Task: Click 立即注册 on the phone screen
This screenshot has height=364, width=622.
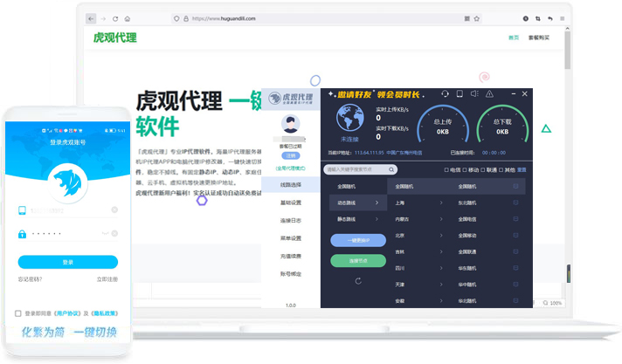Action: click(107, 279)
